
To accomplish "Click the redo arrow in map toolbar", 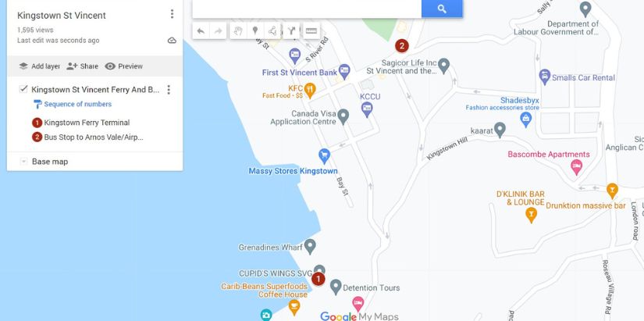I will [x=218, y=30].
